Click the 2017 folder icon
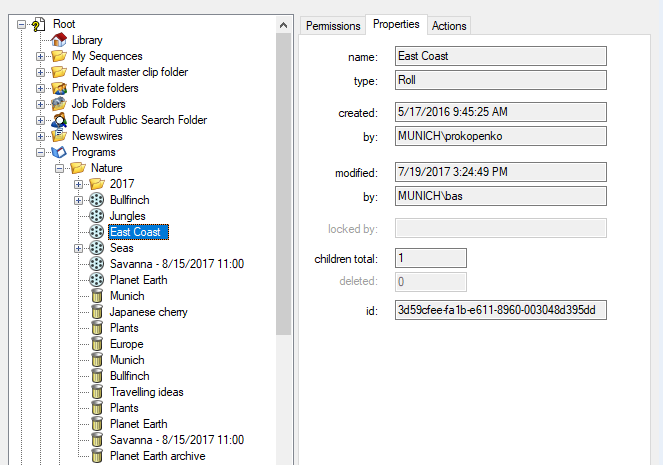Image resolution: width=663 pixels, height=465 pixels. pyautogui.click(x=97, y=184)
